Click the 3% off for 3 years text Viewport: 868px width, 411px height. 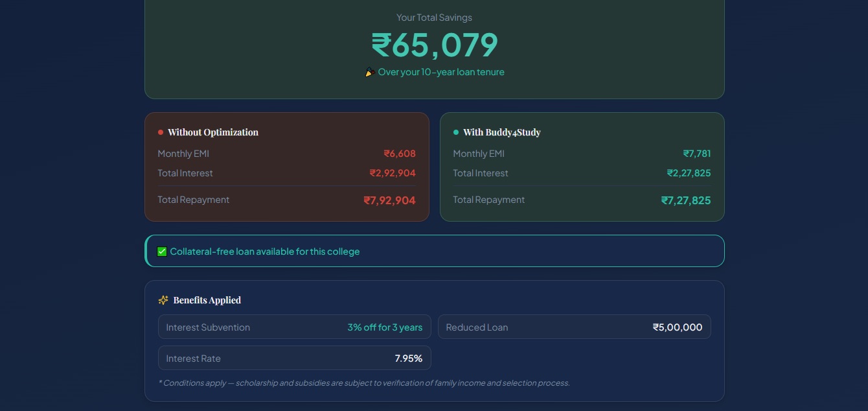click(x=385, y=327)
